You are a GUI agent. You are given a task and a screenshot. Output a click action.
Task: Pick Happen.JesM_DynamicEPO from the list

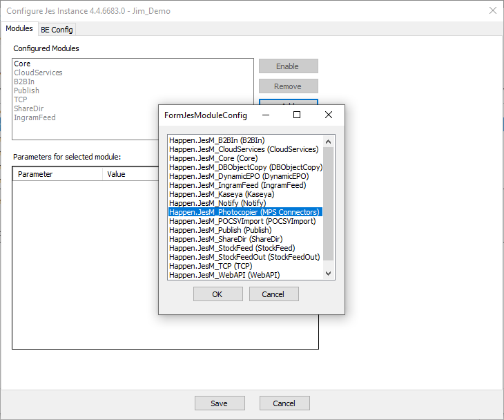tap(239, 176)
